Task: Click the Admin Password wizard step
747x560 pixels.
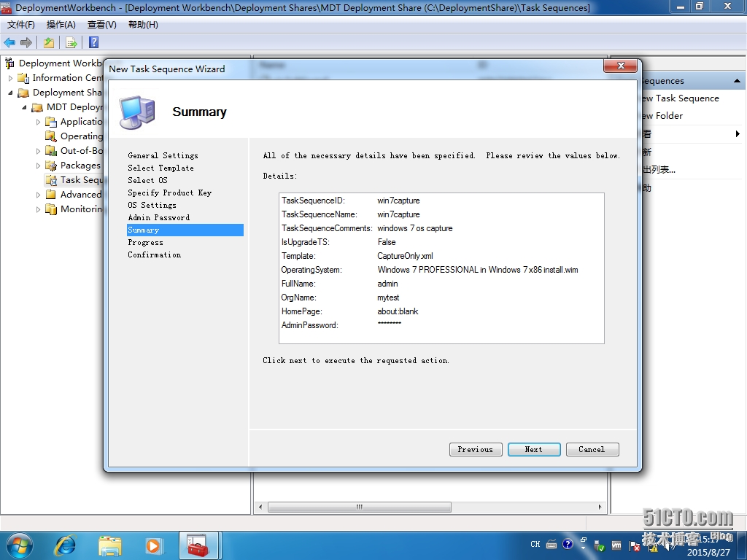Action: [x=158, y=217]
